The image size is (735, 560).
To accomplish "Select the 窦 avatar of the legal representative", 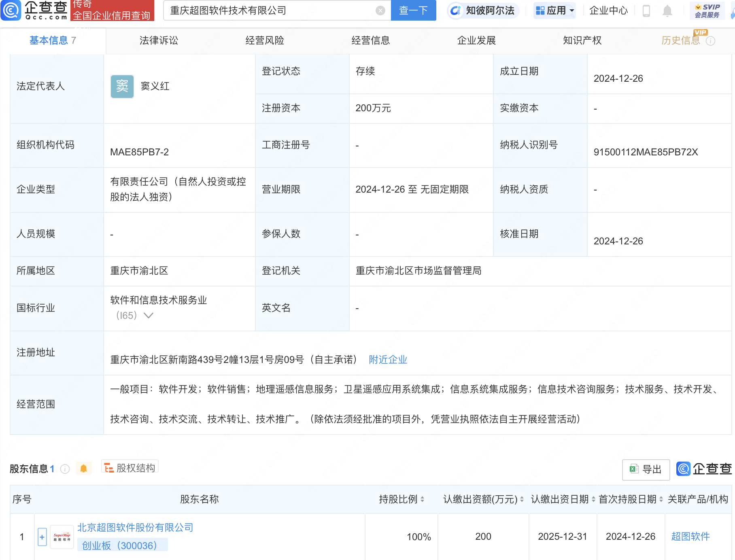I will (x=122, y=86).
